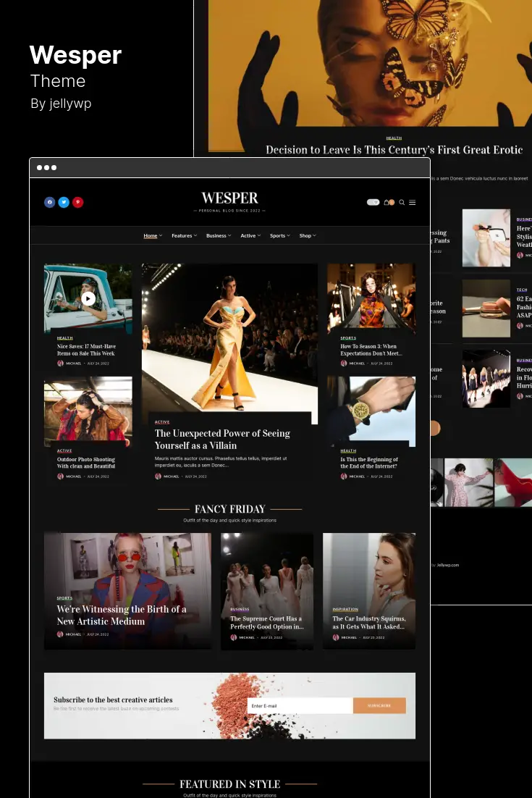
Task: Click MICHAEL author name under 'Nice Saves'
Action: 74,364
